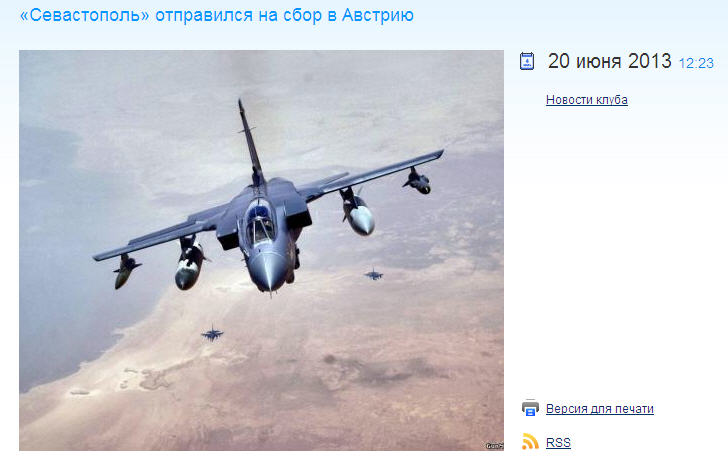
Task: Click the date 20 июня 2013
Action: point(610,61)
